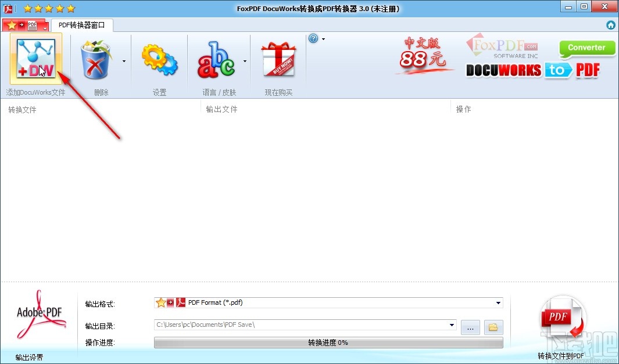Viewport: 619px width, 364px height.
Task: Click the 现在购买 gift box icon
Action: coord(278,58)
